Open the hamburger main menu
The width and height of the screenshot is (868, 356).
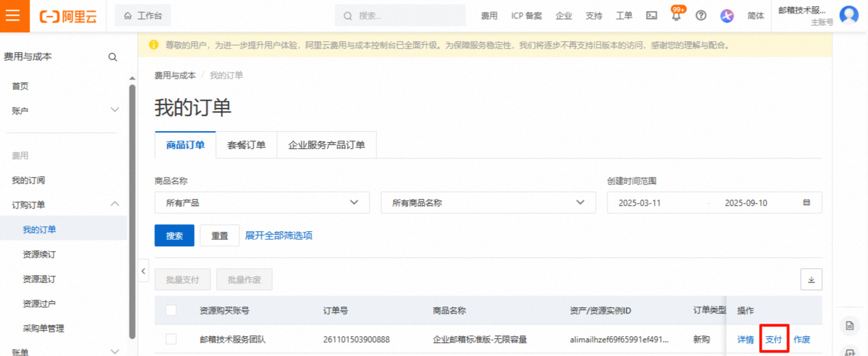click(x=14, y=16)
